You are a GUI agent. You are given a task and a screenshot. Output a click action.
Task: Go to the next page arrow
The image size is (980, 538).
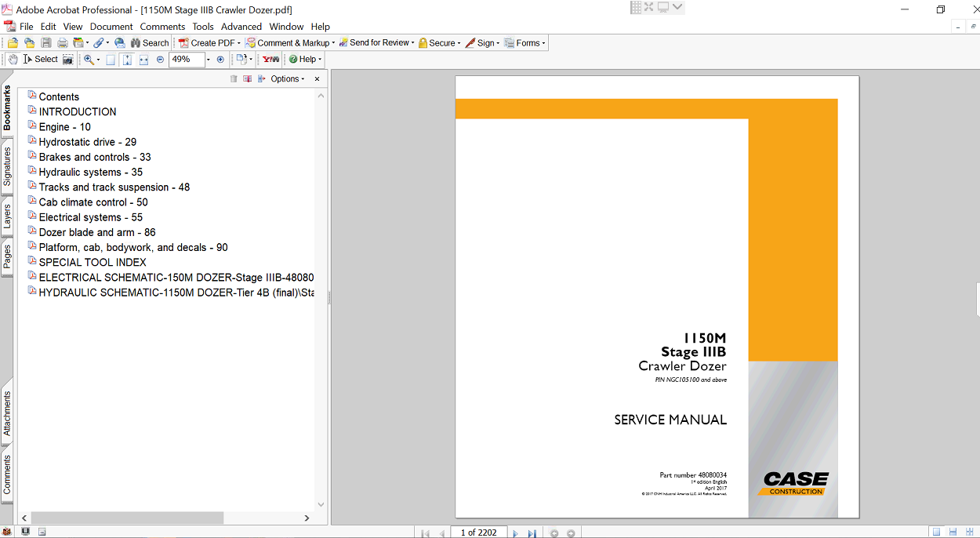point(515,533)
